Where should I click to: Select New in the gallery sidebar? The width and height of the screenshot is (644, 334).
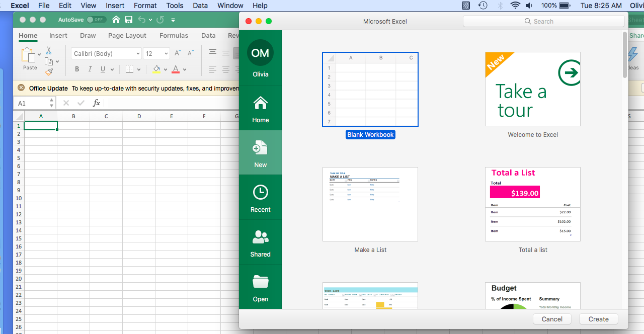pos(261,153)
